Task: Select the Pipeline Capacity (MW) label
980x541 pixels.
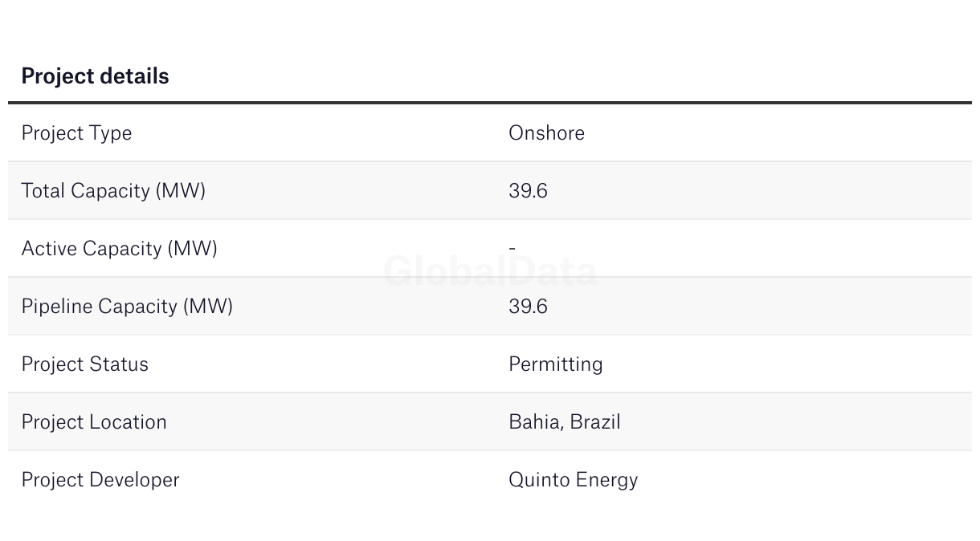Action: click(x=127, y=307)
